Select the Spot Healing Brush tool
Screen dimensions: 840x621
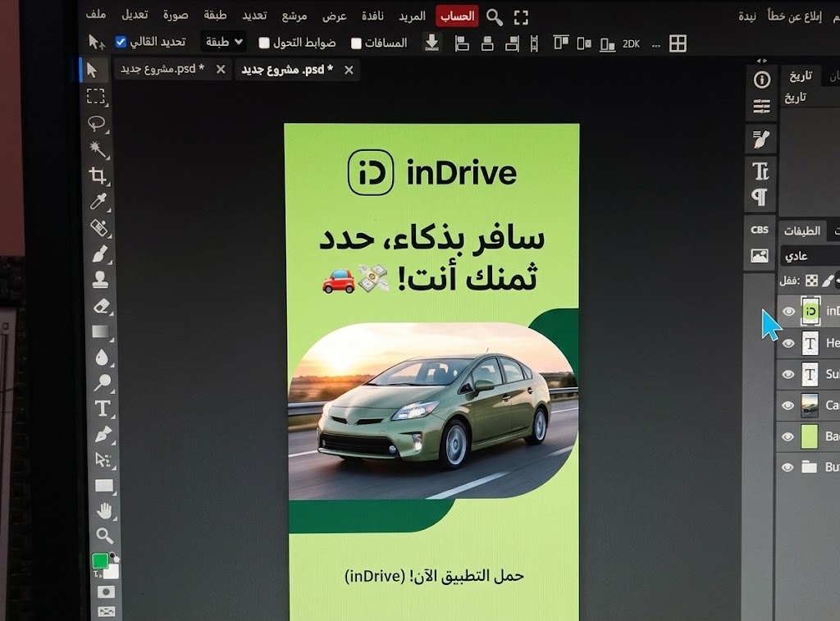click(99, 227)
